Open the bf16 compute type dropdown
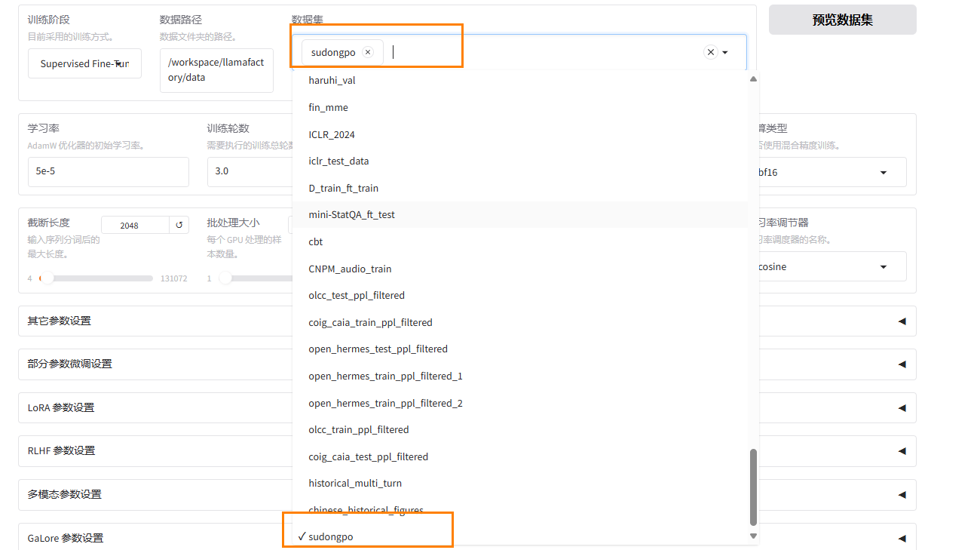The width and height of the screenshot is (980, 550). (x=830, y=173)
